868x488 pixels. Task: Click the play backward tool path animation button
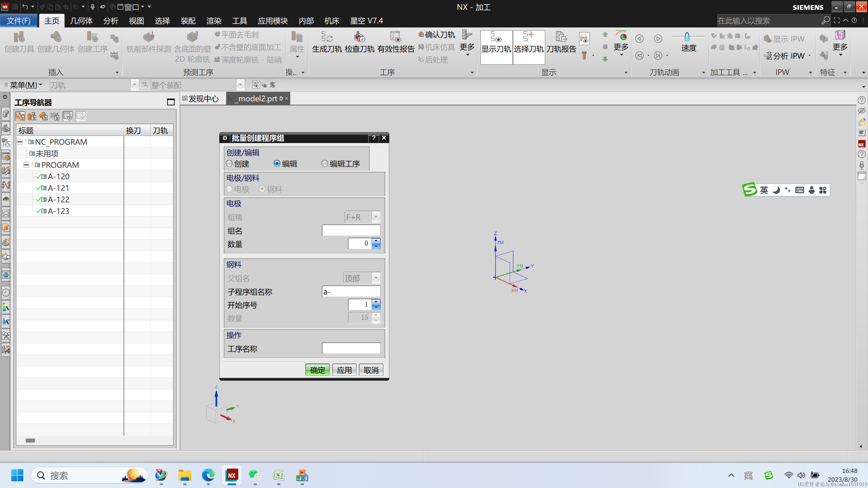(x=639, y=39)
